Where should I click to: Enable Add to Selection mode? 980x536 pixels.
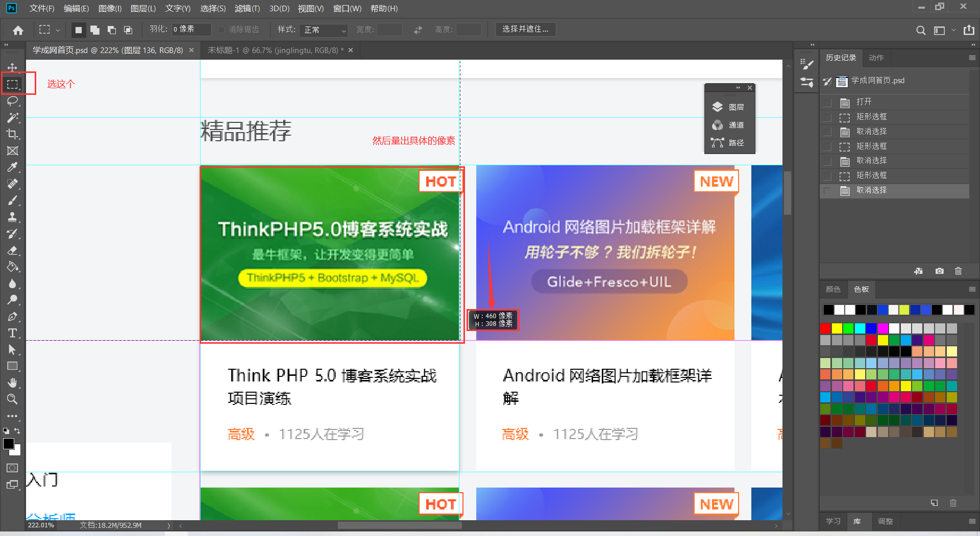(95, 30)
